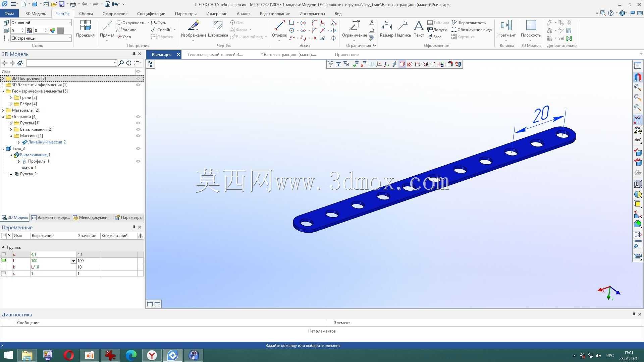Screen dimensions: 644x362
Task: Expand Линейный массив_2 node
Action: pos(19,142)
